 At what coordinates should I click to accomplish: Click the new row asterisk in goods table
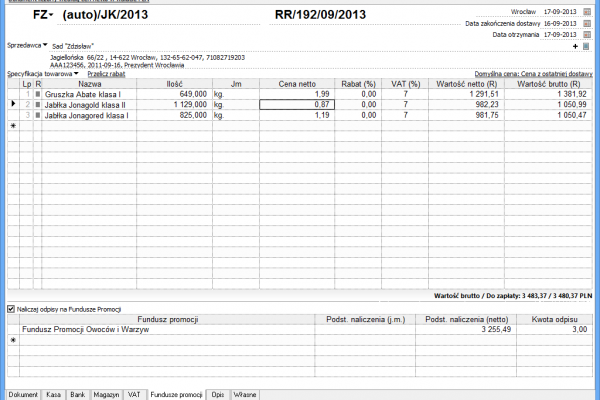coord(13,126)
